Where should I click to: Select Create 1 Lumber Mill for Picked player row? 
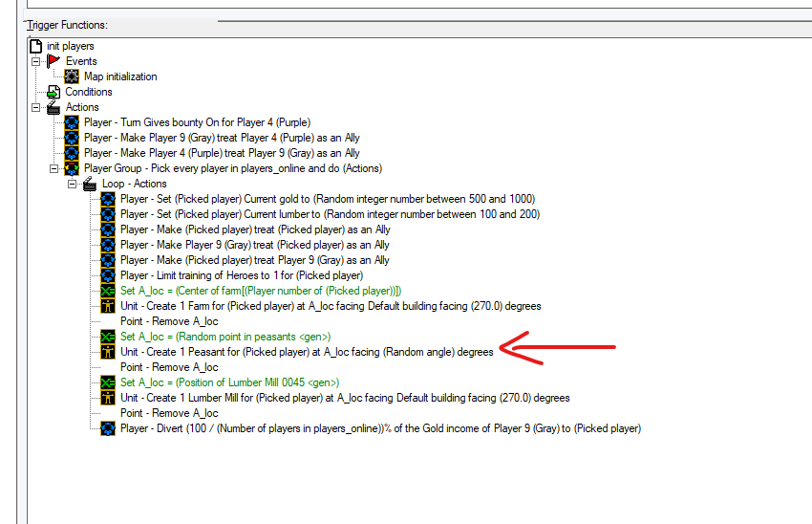pos(345,398)
